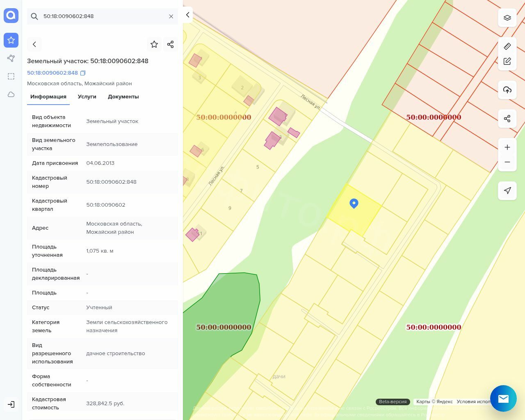Switch to the Услуги tab

[87, 97]
